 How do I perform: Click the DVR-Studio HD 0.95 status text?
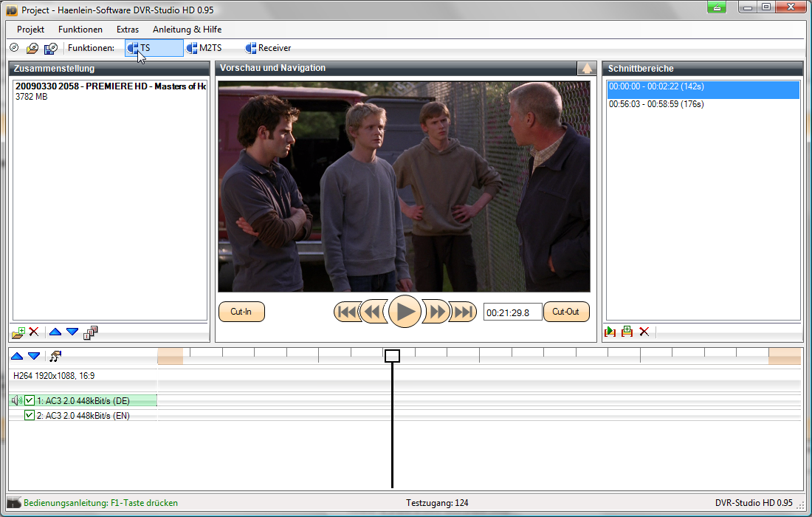pyautogui.click(x=754, y=503)
